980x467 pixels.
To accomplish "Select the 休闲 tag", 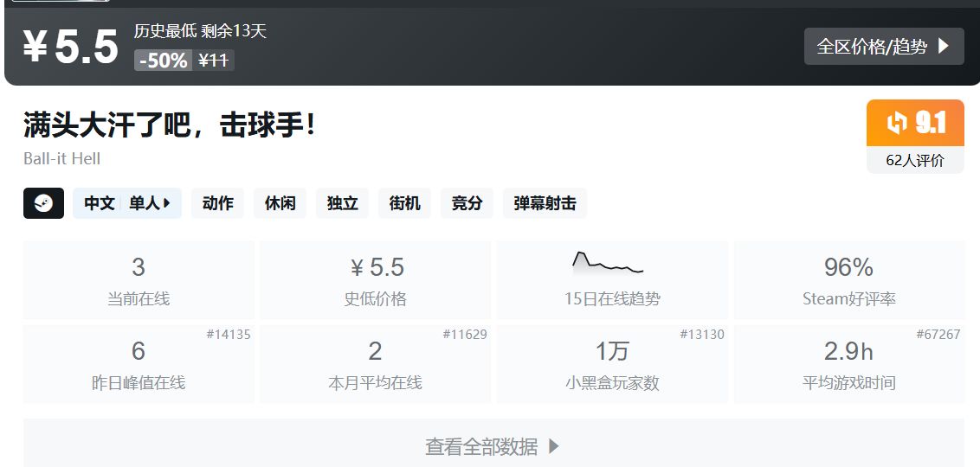I will 280,203.
